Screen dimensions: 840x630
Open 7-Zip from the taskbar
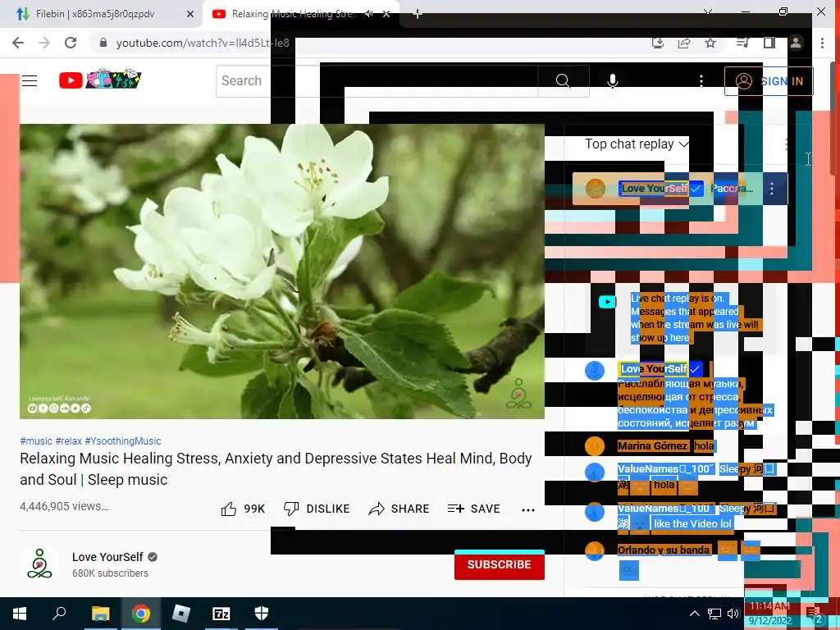point(221,614)
